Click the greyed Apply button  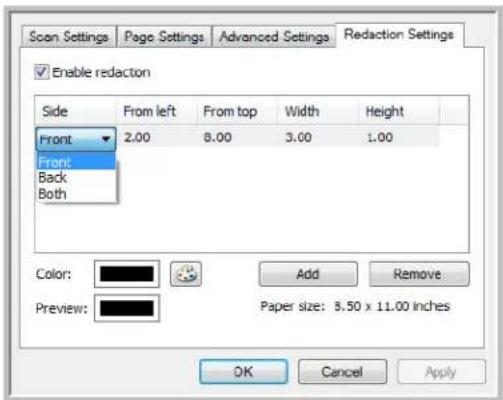point(441,372)
